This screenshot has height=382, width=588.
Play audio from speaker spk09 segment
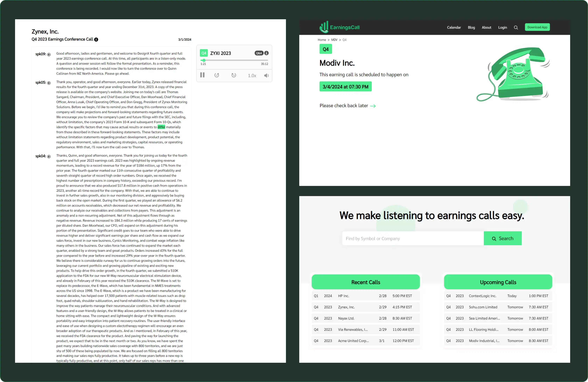[49, 55]
